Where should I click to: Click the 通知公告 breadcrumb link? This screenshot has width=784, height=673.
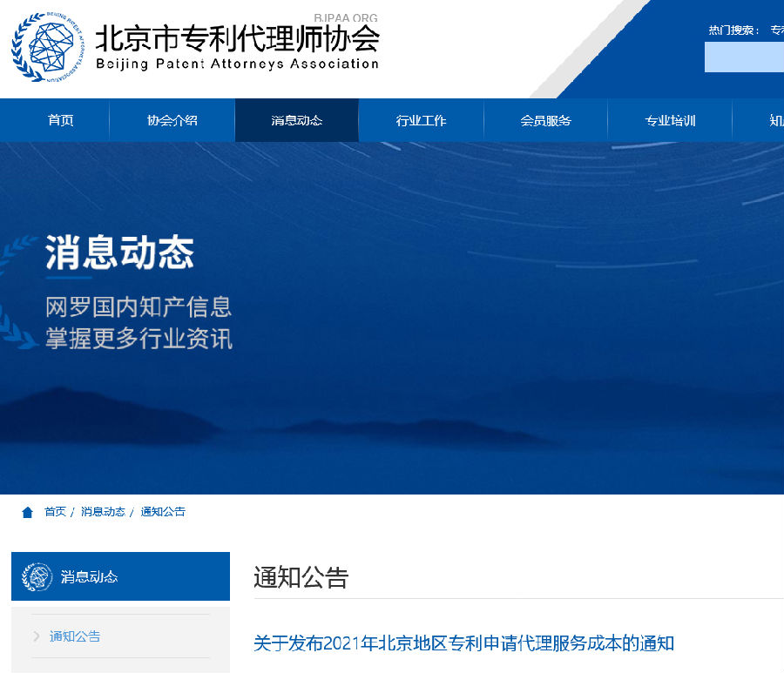pyautogui.click(x=163, y=512)
